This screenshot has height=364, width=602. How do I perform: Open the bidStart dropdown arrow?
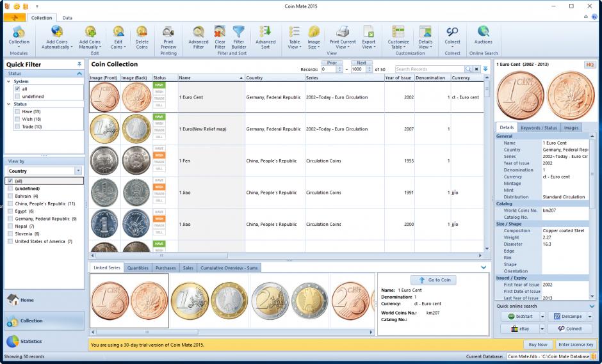tap(542, 317)
